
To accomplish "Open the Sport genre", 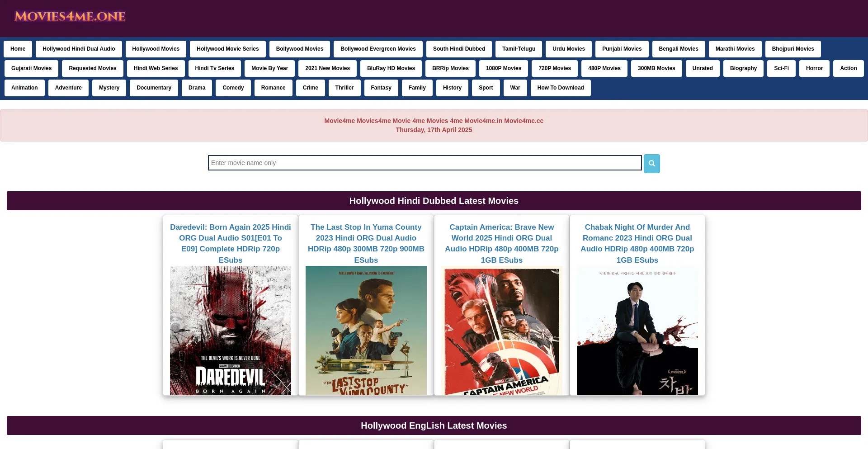I will [486, 88].
